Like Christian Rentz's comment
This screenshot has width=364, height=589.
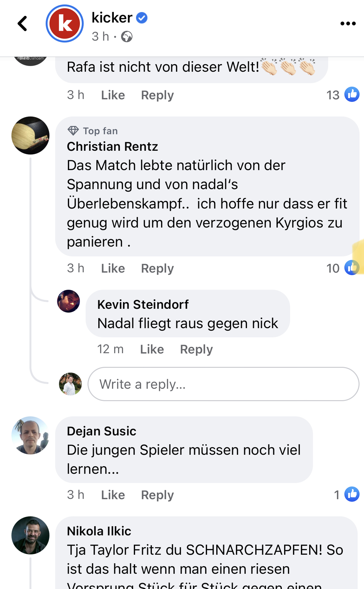[113, 268]
